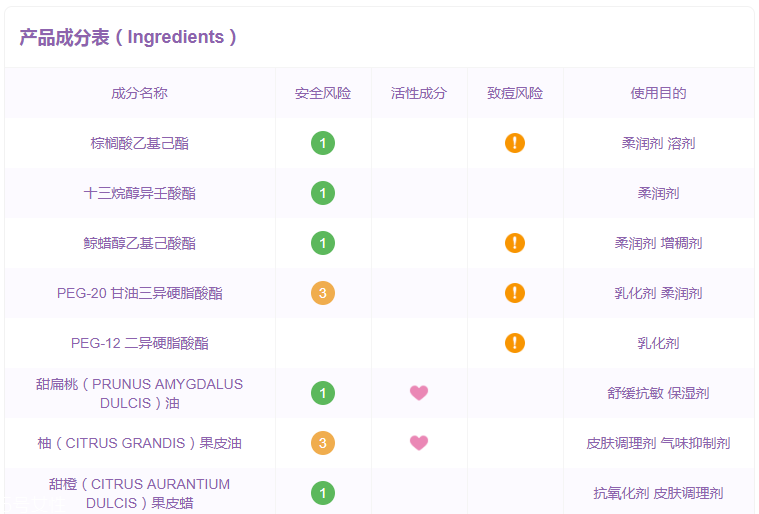Click orange safety badge 3 for 柚果皮油

point(322,443)
